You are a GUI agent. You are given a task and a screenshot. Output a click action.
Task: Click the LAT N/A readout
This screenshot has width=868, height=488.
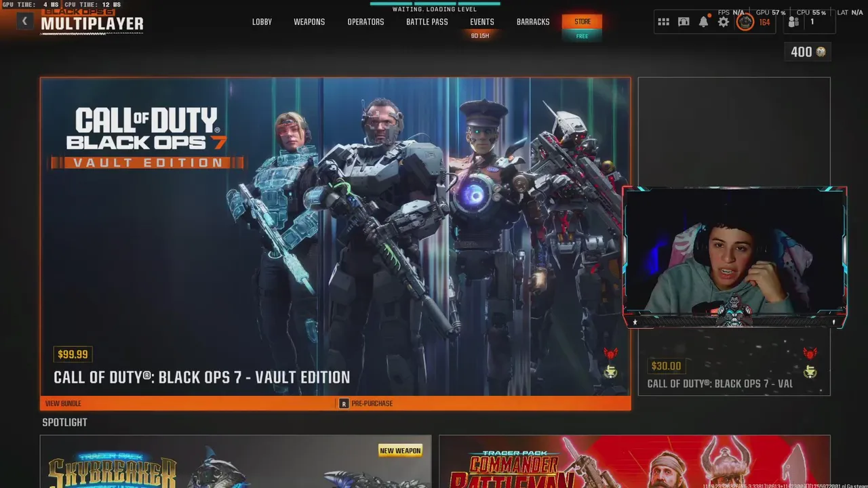click(850, 12)
